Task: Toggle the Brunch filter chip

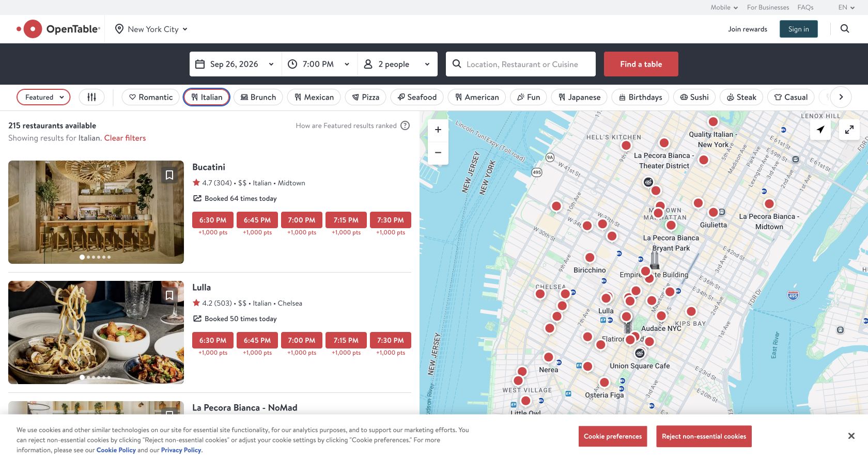Action: click(x=258, y=97)
